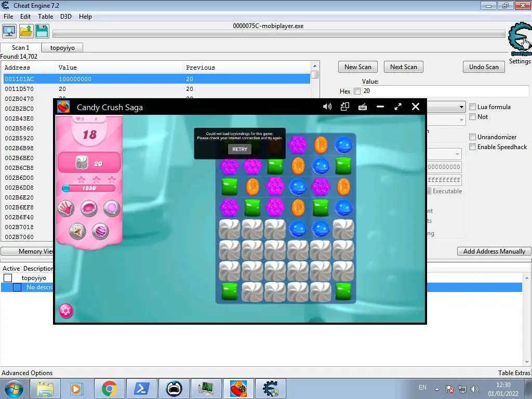Switch to the topoyiyo tab
Viewport: 532px width, 399px height.
pyautogui.click(x=62, y=48)
